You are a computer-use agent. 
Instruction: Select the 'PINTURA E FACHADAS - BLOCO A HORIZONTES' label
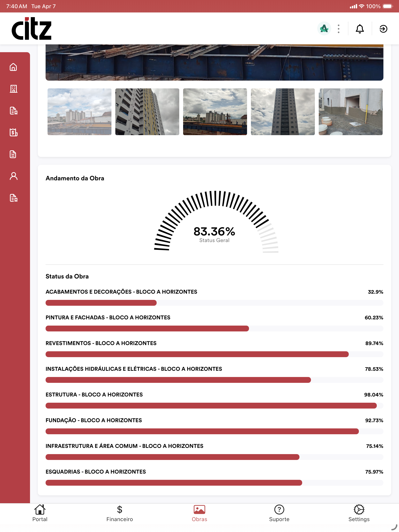(108, 317)
